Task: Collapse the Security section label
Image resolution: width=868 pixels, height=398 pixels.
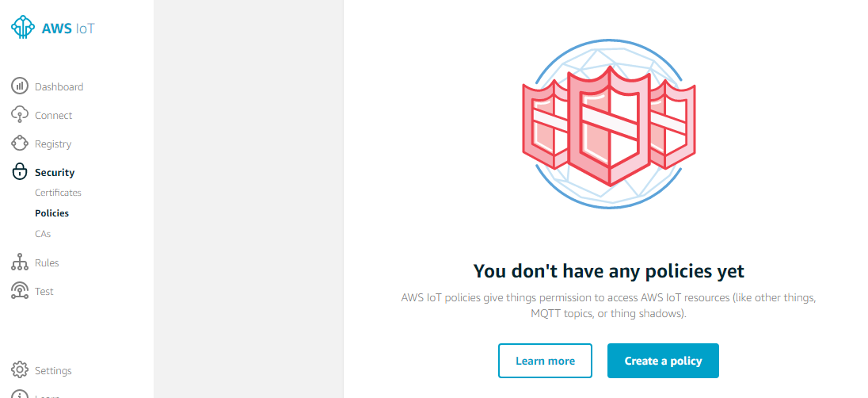Action: (x=55, y=172)
